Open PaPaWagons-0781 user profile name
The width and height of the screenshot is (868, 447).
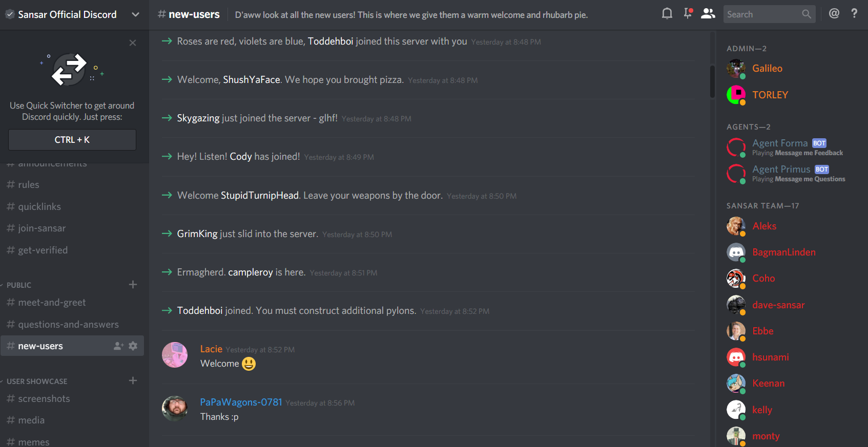(x=241, y=402)
